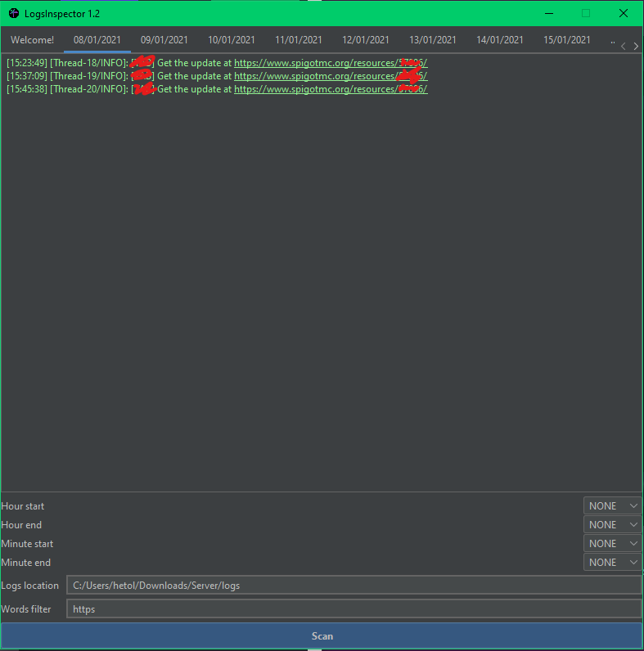Screen dimensions: 644x651
Task: Click the LogsInspector app icon in title bar
Action: click(13, 13)
